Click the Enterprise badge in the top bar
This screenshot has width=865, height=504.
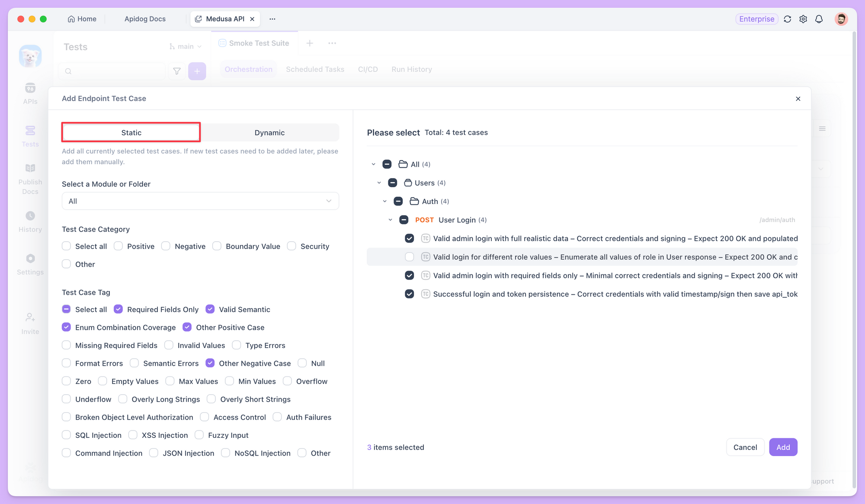756,19
